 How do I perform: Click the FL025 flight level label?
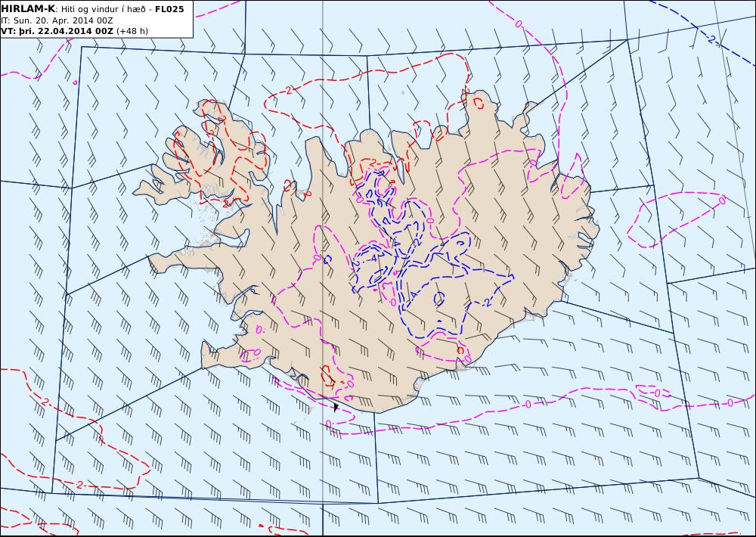[169, 9]
